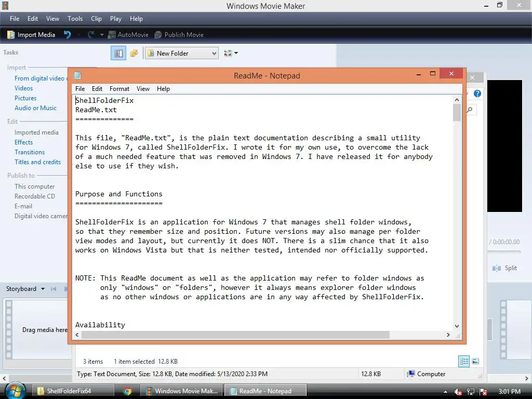Open Notepad Help menu
The height and width of the screenshot is (399, 532).
point(163,89)
